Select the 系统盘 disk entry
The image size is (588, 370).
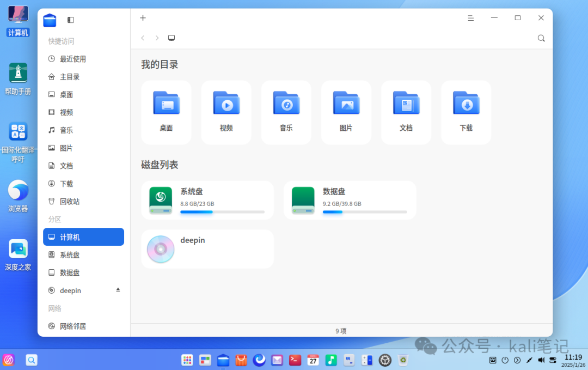(207, 201)
